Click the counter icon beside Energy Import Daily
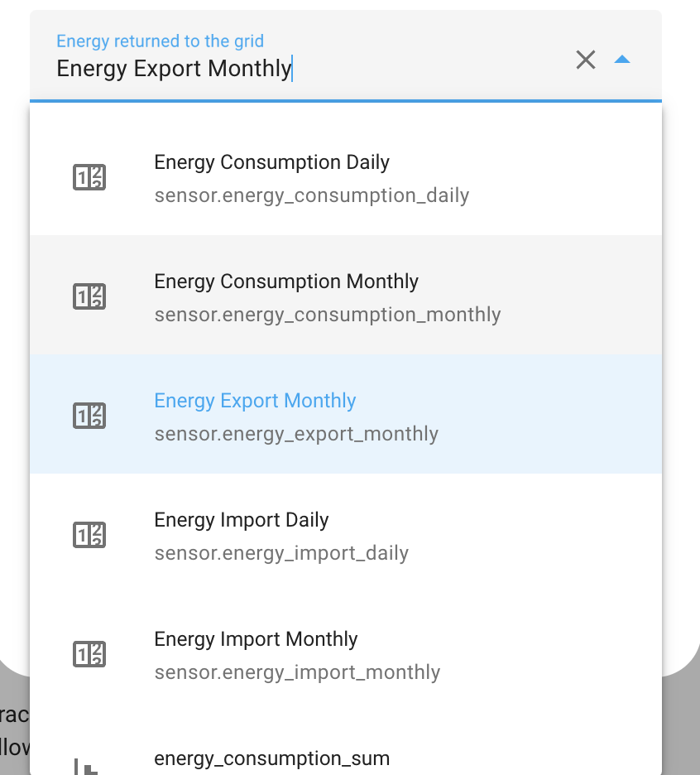 click(89, 534)
